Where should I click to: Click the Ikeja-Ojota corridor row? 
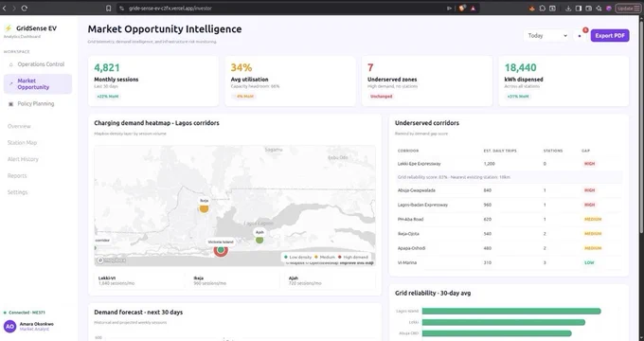click(x=509, y=233)
